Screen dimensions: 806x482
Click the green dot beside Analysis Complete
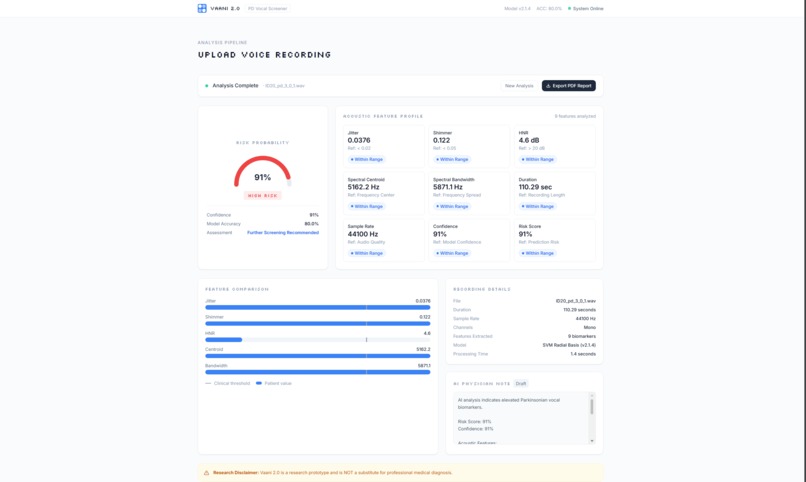pos(207,86)
